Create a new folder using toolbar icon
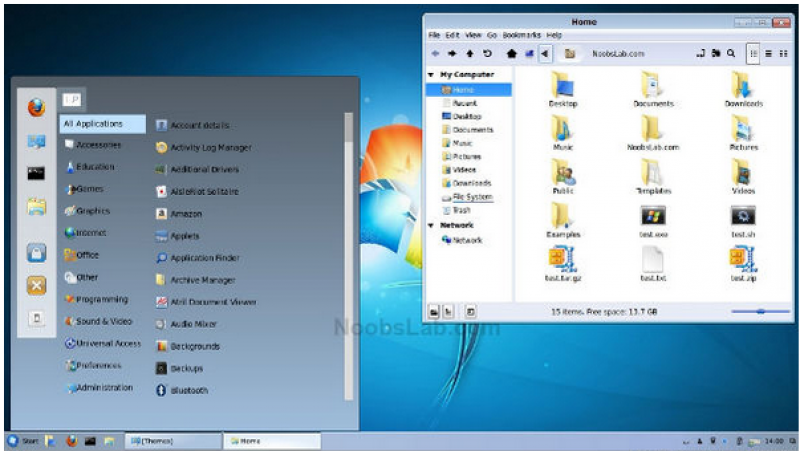The height and width of the screenshot is (451, 800). pyautogui.click(x=716, y=53)
